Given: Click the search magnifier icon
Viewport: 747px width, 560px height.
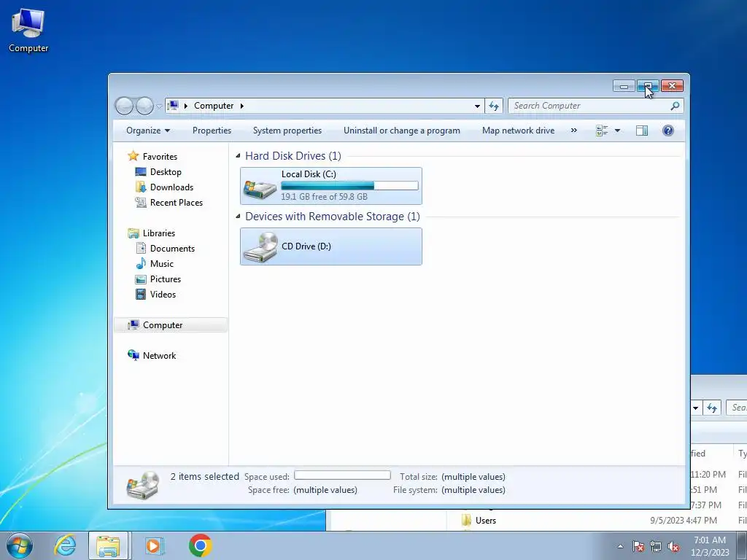Looking at the screenshot, I should [675, 106].
